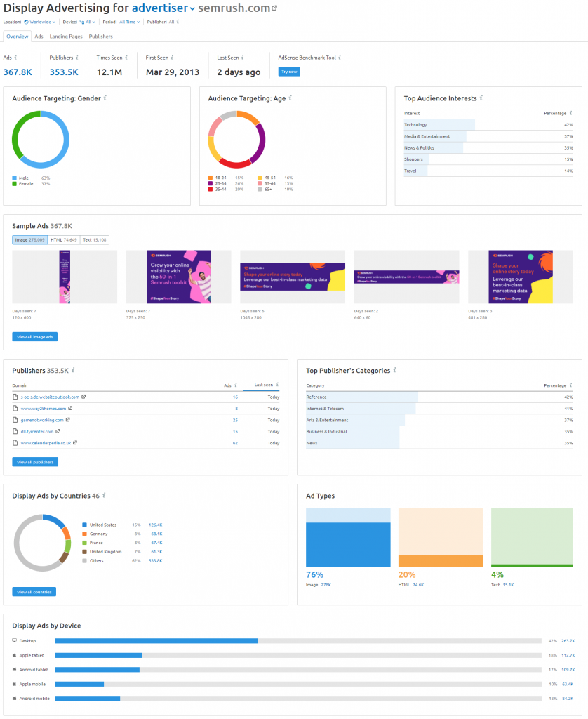Click info icon in Last seen column header
Image resolution: width=588 pixels, height=719 pixels.
point(277,385)
